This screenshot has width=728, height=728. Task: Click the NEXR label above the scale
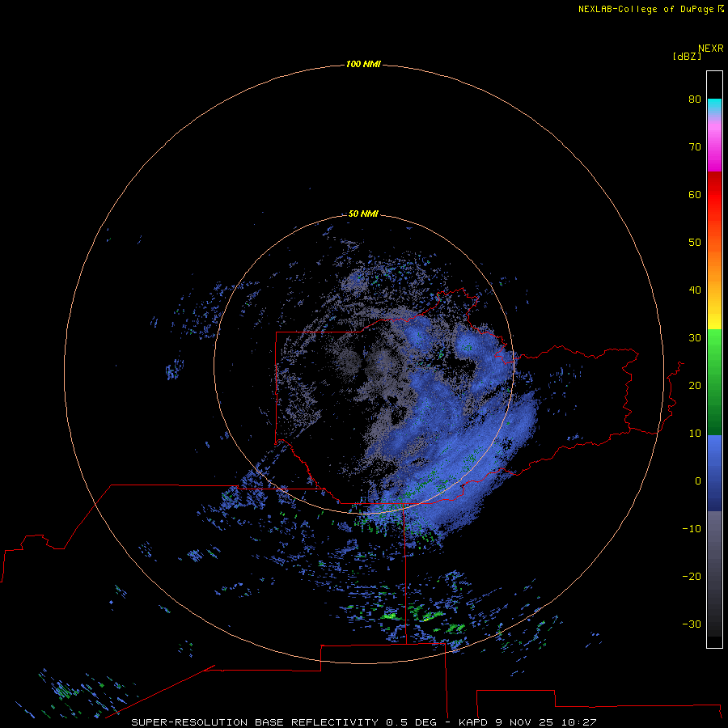(x=710, y=49)
